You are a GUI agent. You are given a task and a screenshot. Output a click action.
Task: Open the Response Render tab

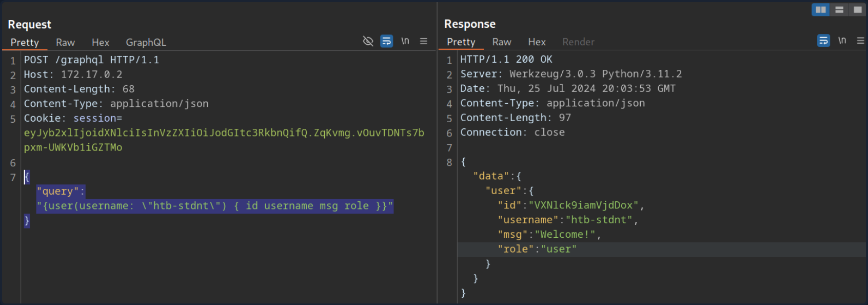(x=578, y=42)
